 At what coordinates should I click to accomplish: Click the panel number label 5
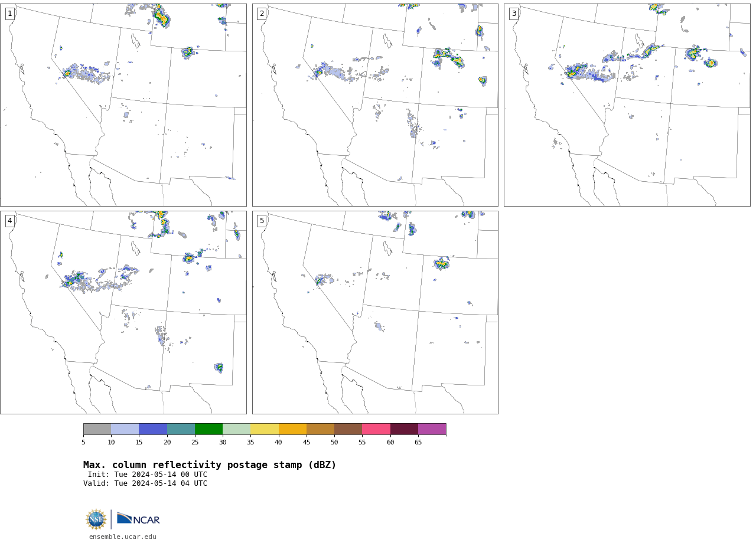[262, 221]
